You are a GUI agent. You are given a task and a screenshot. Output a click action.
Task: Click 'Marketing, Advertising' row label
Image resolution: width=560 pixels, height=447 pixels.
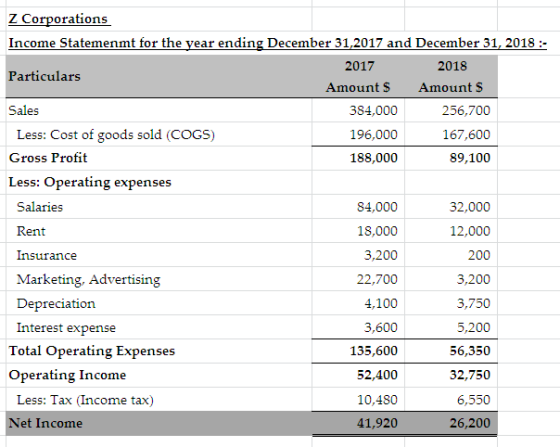point(89,280)
